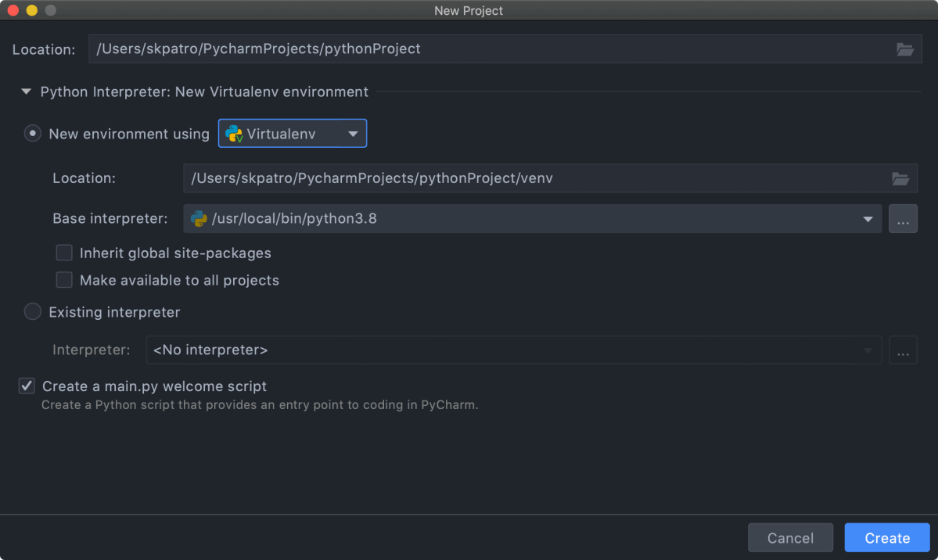Click the red close window button

click(13, 11)
